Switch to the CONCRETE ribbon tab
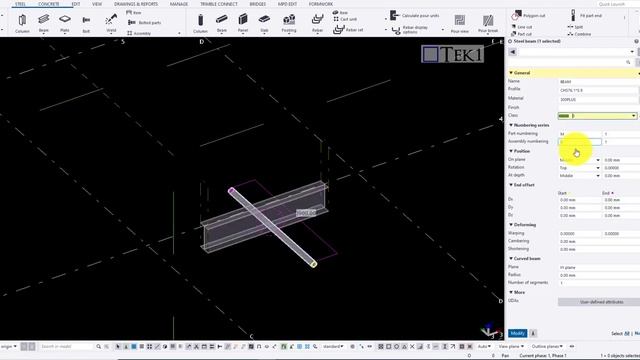The image size is (640, 360). tap(49, 4)
